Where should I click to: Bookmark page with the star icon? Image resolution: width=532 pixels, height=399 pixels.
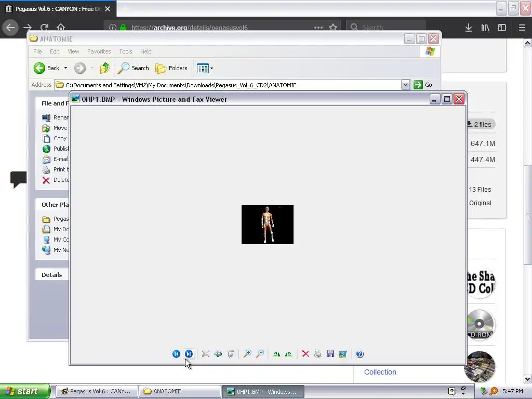tap(333, 28)
